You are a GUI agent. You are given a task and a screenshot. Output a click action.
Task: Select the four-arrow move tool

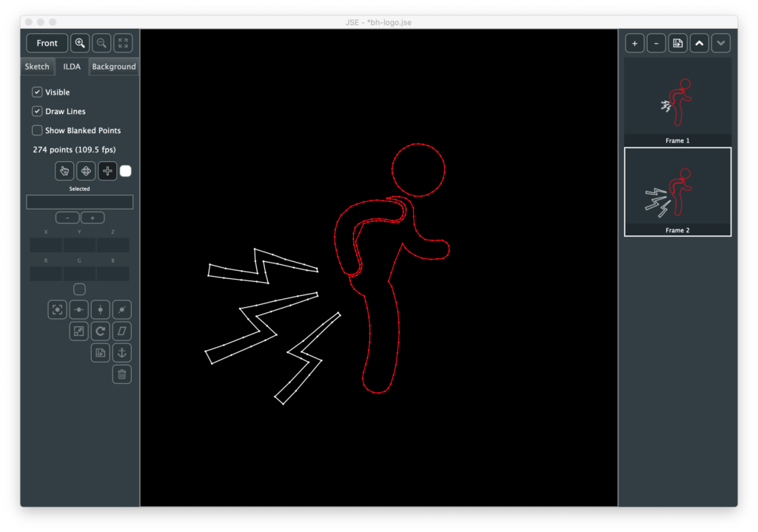pyautogui.click(x=86, y=171)
